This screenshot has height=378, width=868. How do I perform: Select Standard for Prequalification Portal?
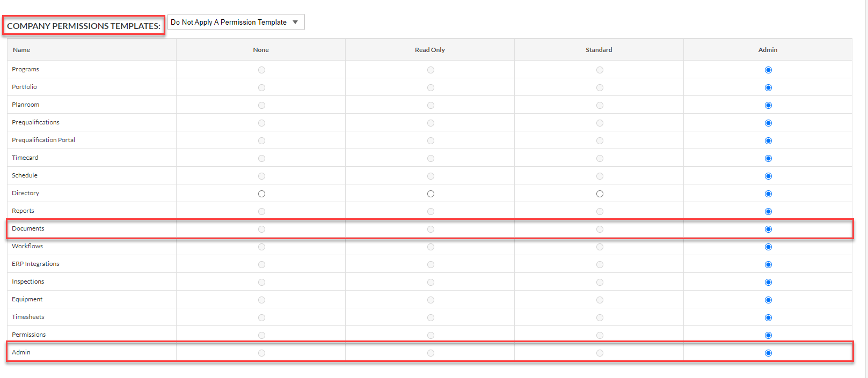pyautogui.click(x=600, y=140)
